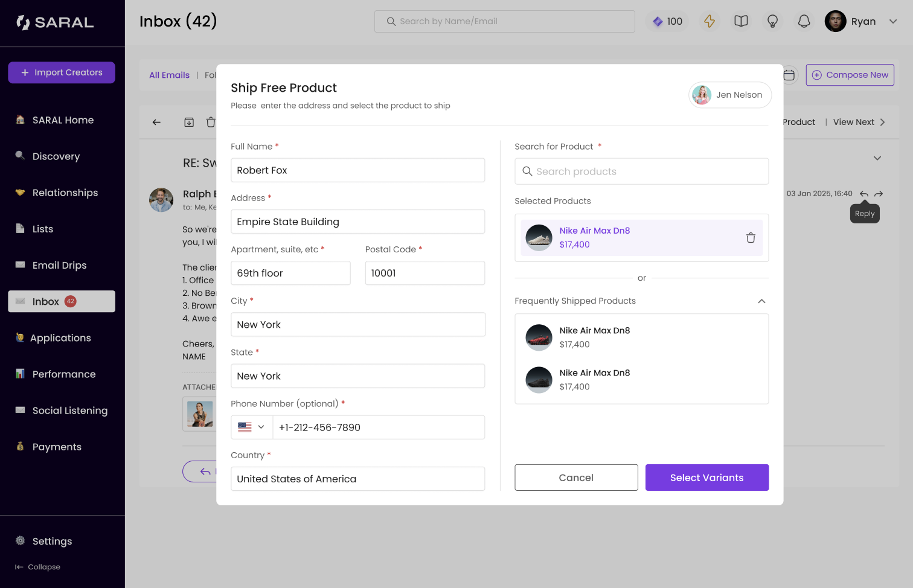This screenshot has height=588, width=913.
Task: Click Search by Name/Email field
Action: coord(504,21)
